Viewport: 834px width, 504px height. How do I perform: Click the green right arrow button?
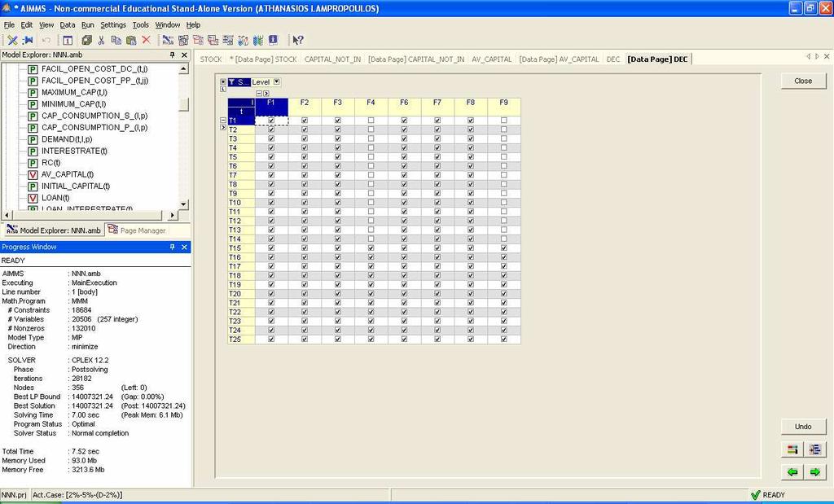[x=814, y=471]
